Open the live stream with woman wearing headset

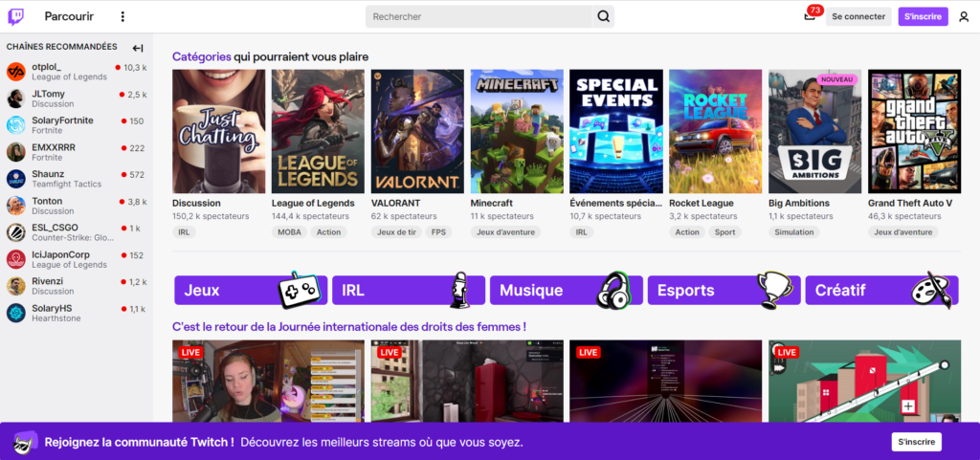pos(268,382)
